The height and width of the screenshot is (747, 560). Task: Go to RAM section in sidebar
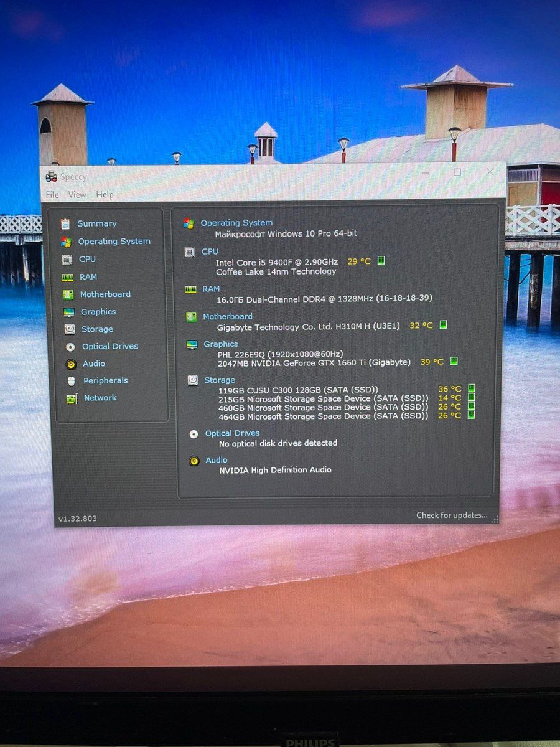pos(88,277)
